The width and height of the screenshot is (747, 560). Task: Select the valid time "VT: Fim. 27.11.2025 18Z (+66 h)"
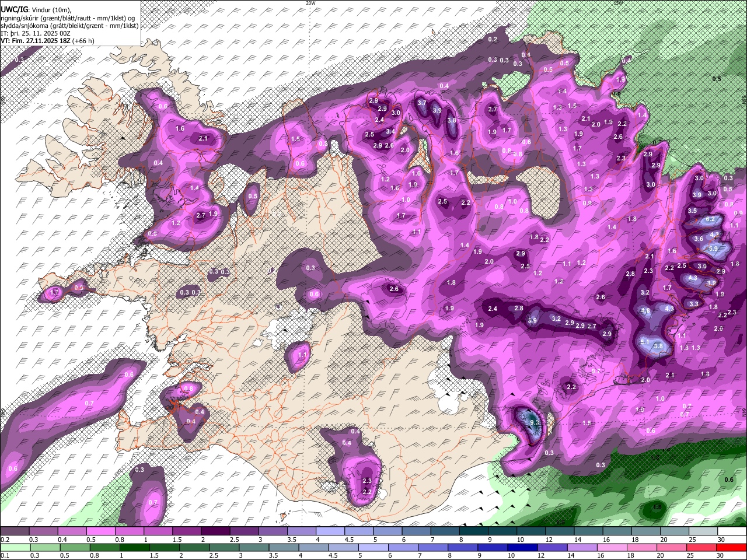click(x=47, y=41)
